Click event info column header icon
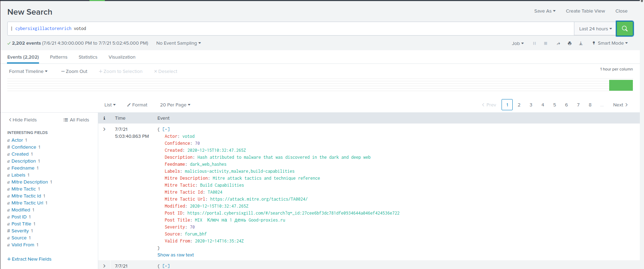644x269 pixels. pyautogui.click(x=104, y=118)
